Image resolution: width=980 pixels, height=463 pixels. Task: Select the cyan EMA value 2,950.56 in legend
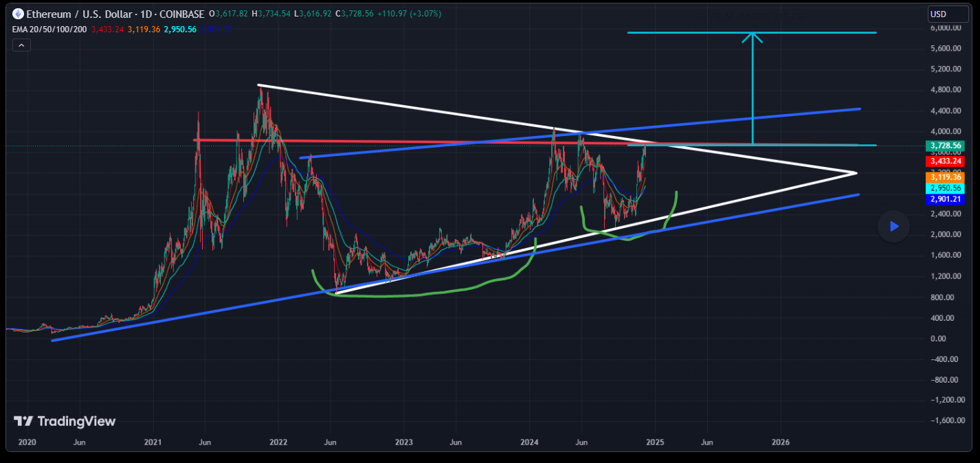tap(181, 30)
